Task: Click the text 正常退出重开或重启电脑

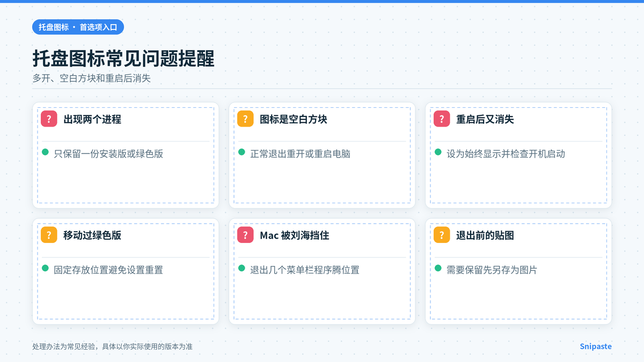Action: (301, 154)
